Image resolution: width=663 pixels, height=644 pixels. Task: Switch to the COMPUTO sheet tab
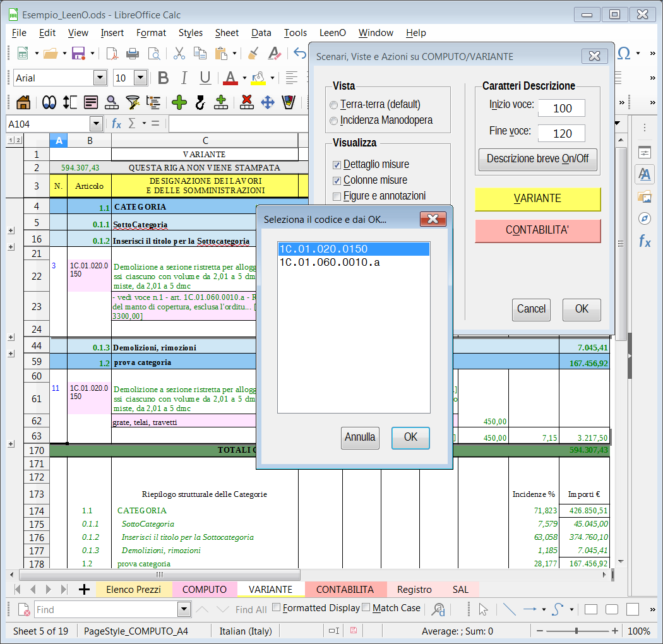[205, 590]
